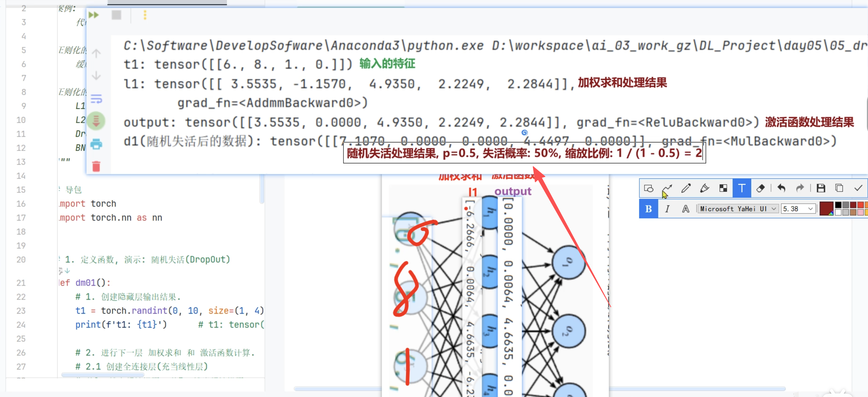
Task: Undo the last annotation
Action: [782, 188]
